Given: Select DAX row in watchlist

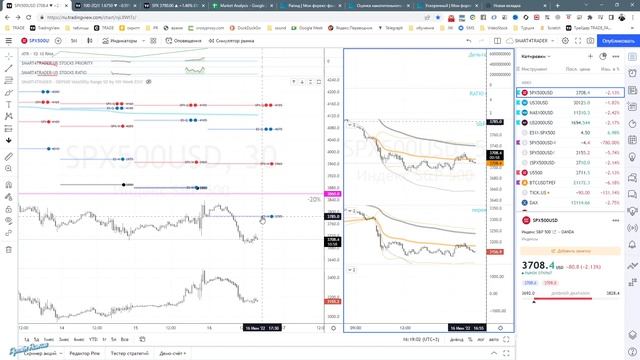Looking at the screenshot, I should pyautogui.click(x=570, y=202).
